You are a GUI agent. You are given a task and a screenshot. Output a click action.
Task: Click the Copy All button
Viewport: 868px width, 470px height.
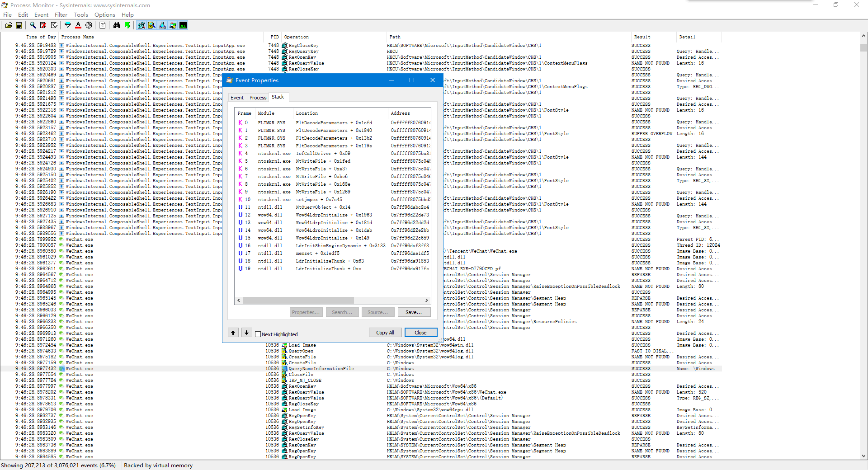[x=385, y=333]
